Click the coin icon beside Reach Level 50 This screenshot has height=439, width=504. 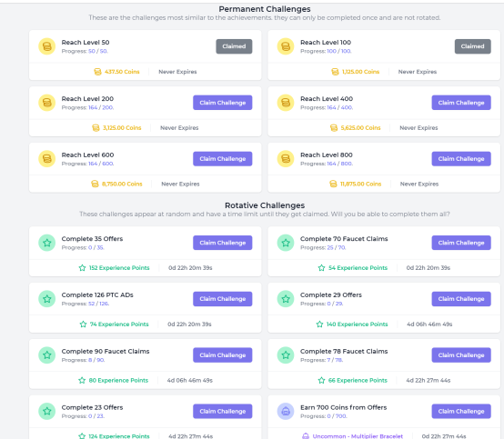click(47, 46)
